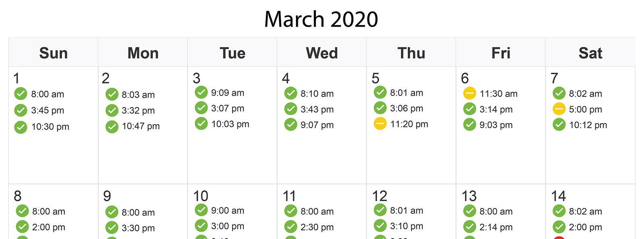
Task: Click the yellow status icon beside 11:20 pm
Action: tap(380, 124)
